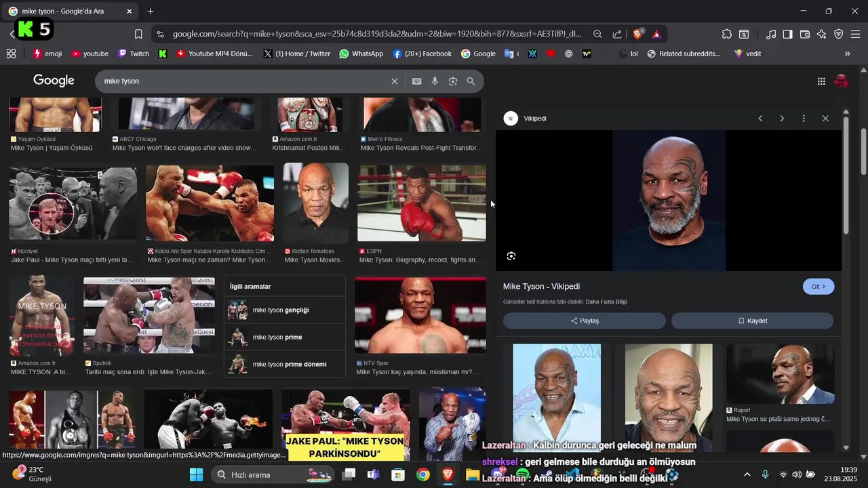Open the Related subreddits bookmark
This screenshot has height=488, width=868.
tap(684, 54)
